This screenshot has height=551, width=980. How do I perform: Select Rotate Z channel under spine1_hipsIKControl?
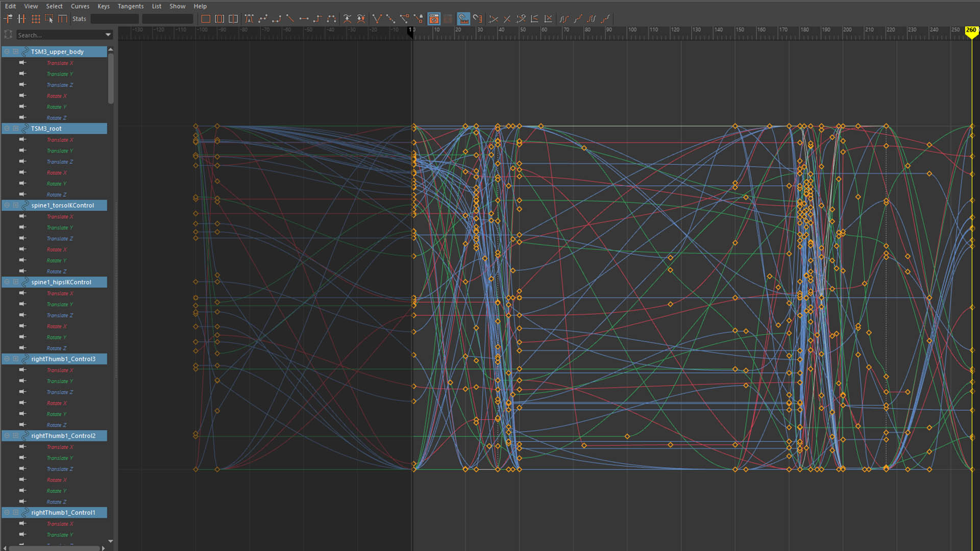56,348
